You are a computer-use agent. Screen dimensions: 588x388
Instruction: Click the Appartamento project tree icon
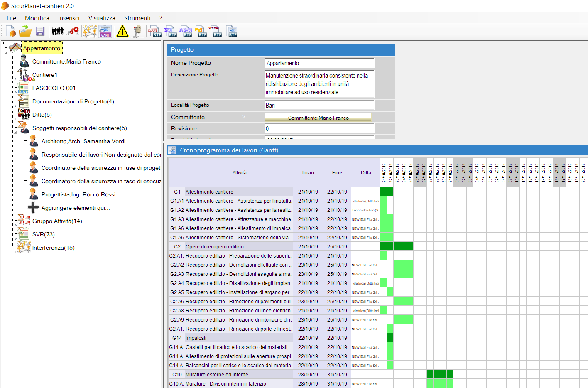[x=15, y=48]
